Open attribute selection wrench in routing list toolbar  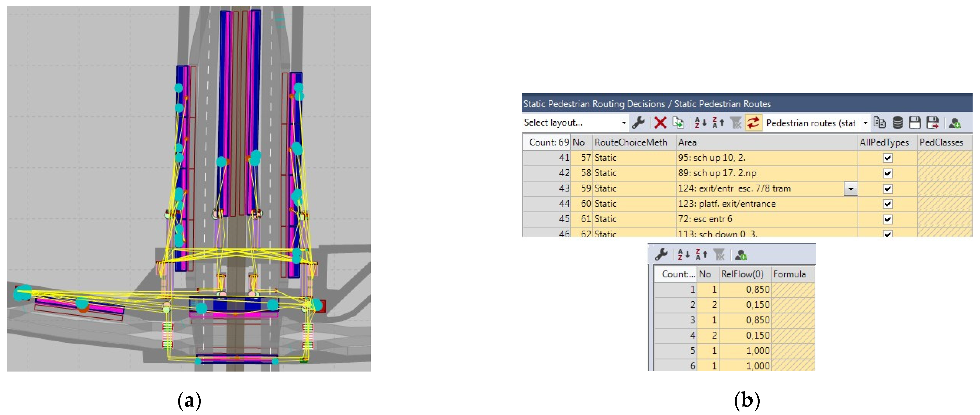[638, 123]
